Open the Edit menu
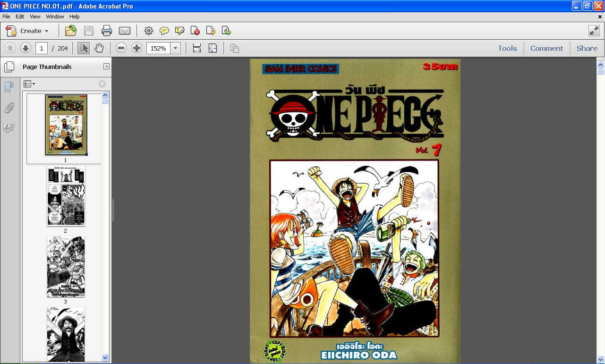605x364 pixels. [20, 17]
